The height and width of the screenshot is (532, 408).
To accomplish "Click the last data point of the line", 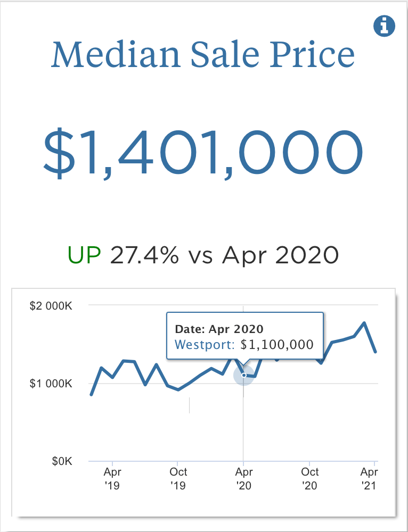I will click(x=376, y=352).
